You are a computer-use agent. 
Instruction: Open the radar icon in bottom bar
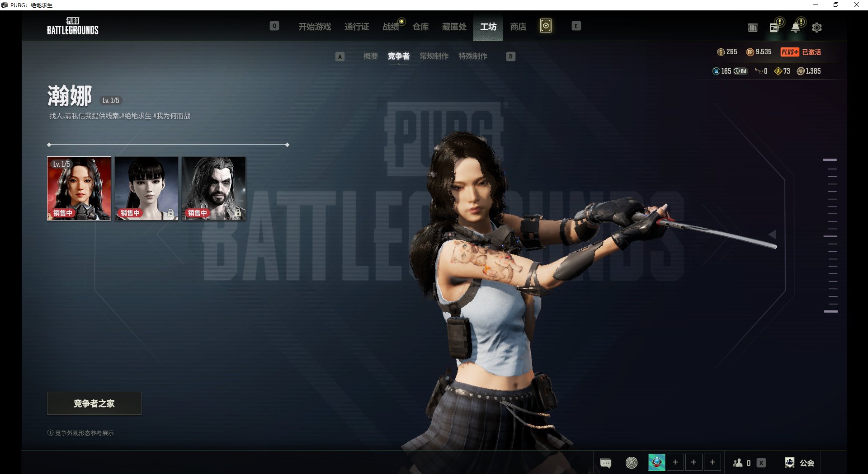[x=632, y=463]
